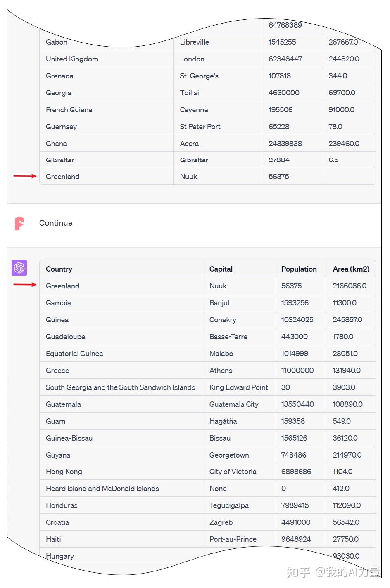
Task: Select the OpenAI logo next to the table
Action: point(19,268)
